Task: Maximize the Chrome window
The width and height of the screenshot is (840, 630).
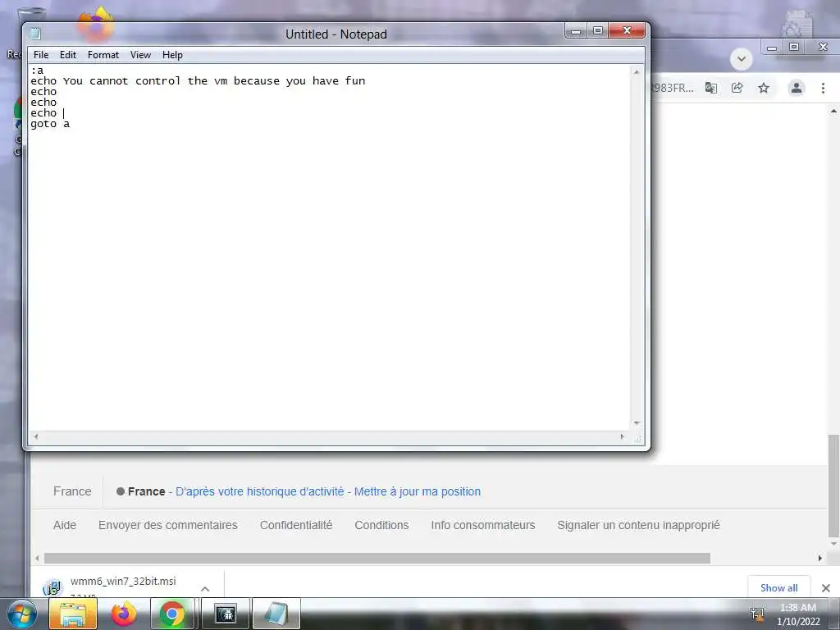Action: point(794,47)
